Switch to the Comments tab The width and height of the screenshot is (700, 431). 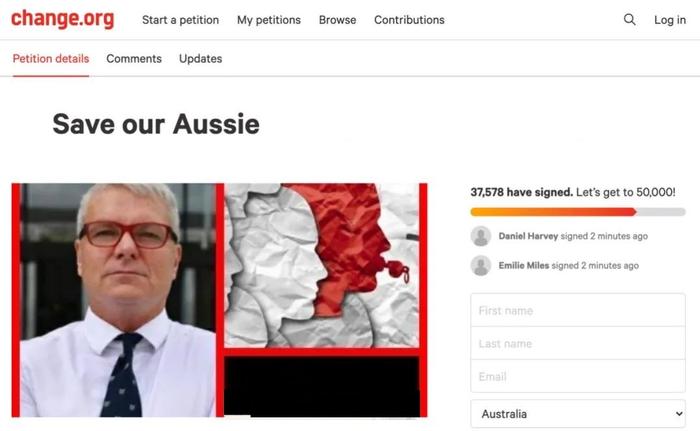(134, 59)
